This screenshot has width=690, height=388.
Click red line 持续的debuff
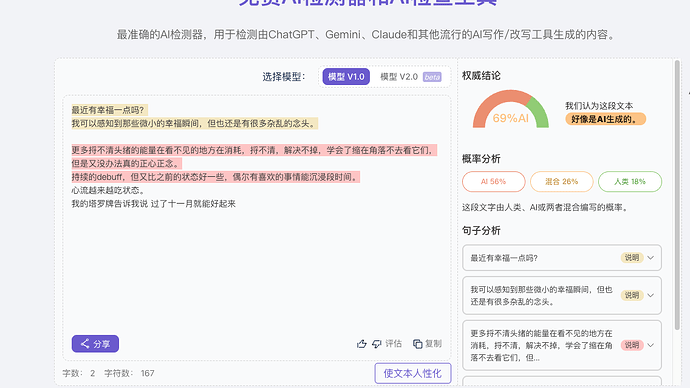point(216,177)
